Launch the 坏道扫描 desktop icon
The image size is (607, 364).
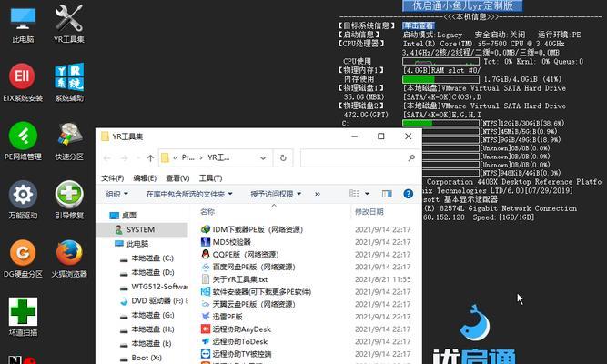23,317
